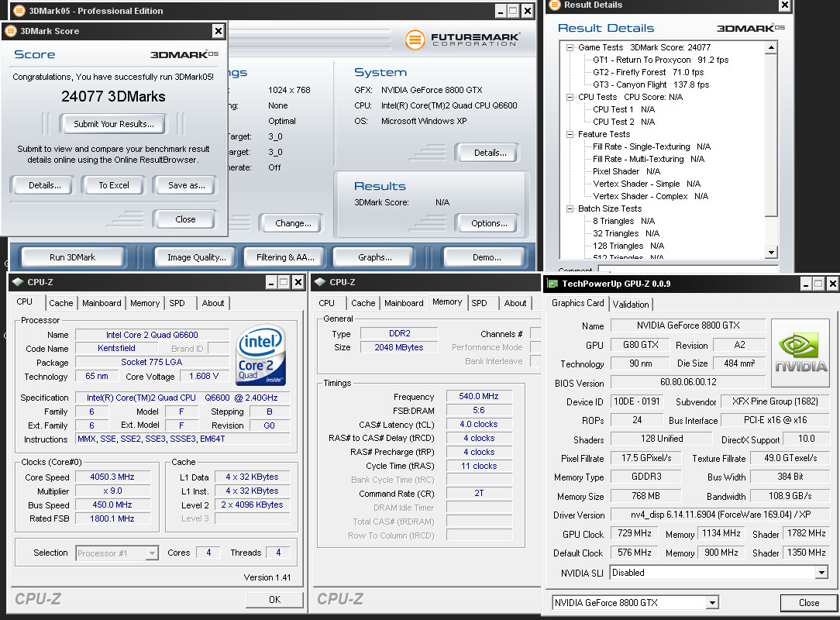The image size is (840, 620).
Task: Click Change settings button
Action: (x=292, y=223)
